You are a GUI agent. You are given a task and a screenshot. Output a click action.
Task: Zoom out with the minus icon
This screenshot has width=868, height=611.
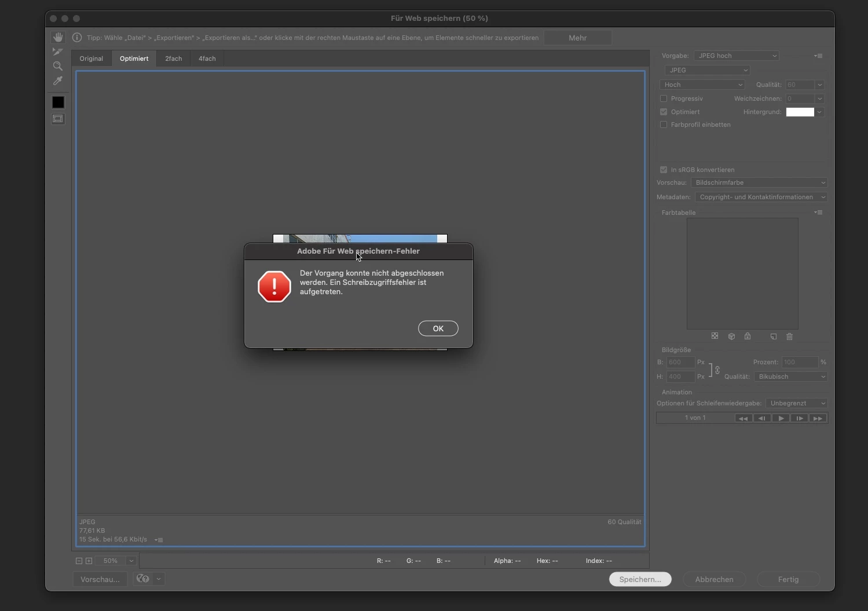[x=79, y=561]
